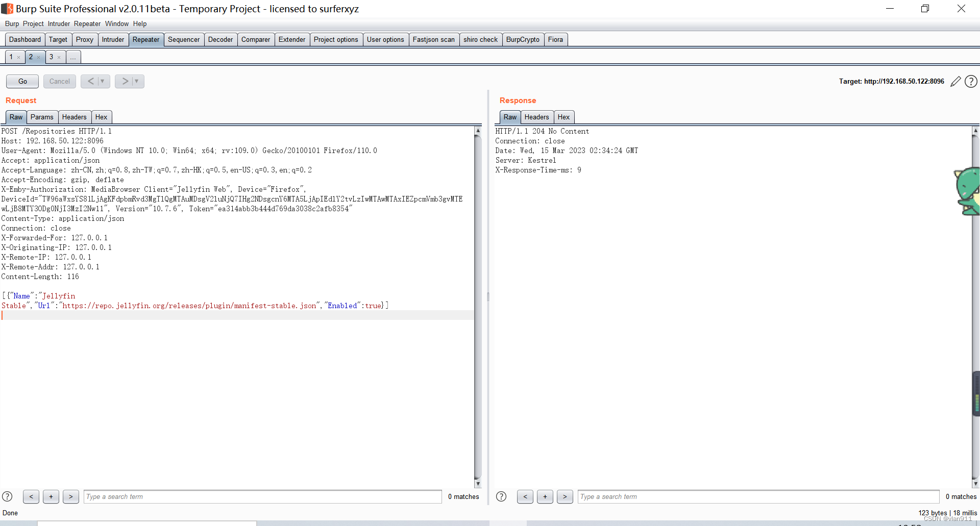Show response Raw view
The height and width of the screenshot is (526, 980).
tap(510, 117)
